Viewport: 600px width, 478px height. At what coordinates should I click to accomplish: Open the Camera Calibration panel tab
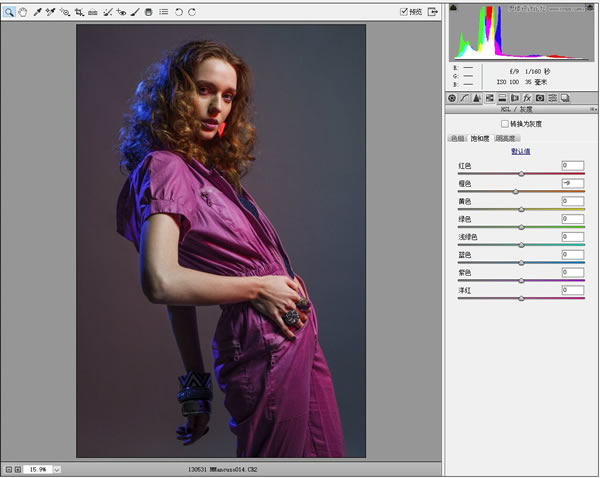[x=540, y=98]
